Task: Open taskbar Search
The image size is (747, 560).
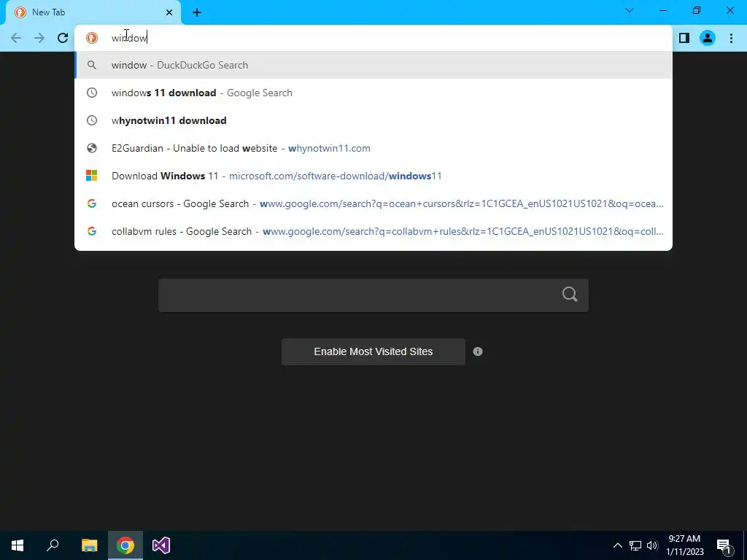Action: [53, 545]
